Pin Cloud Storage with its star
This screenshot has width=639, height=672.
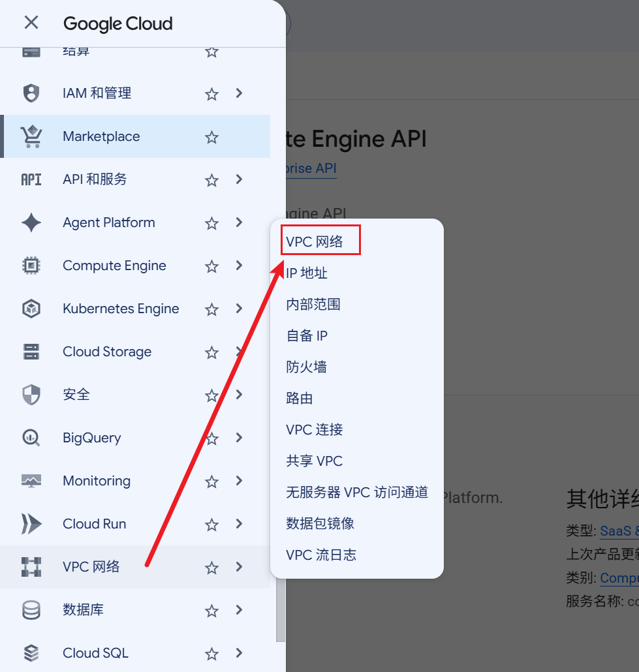tap(211, 352)
